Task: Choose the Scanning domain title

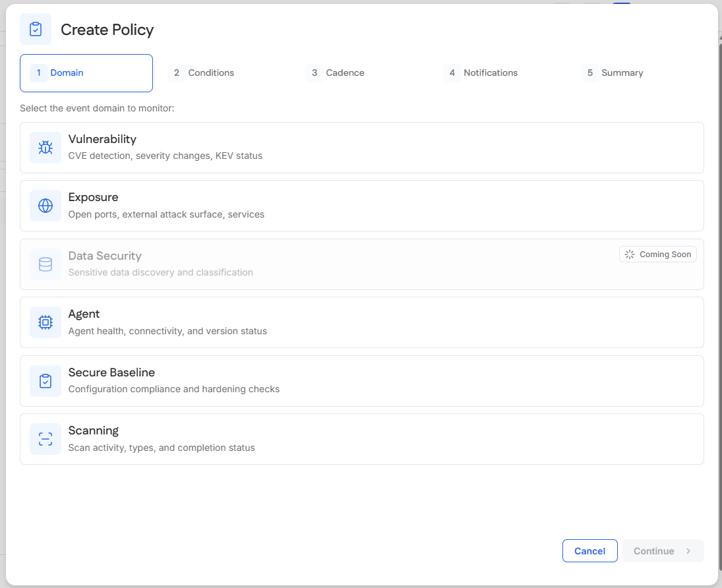Action: coord(94,430)
